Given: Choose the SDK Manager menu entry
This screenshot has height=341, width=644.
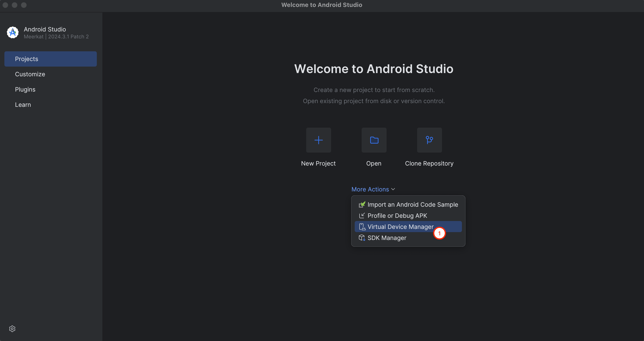Looking at the screenshot, I should tap(387, 238).
